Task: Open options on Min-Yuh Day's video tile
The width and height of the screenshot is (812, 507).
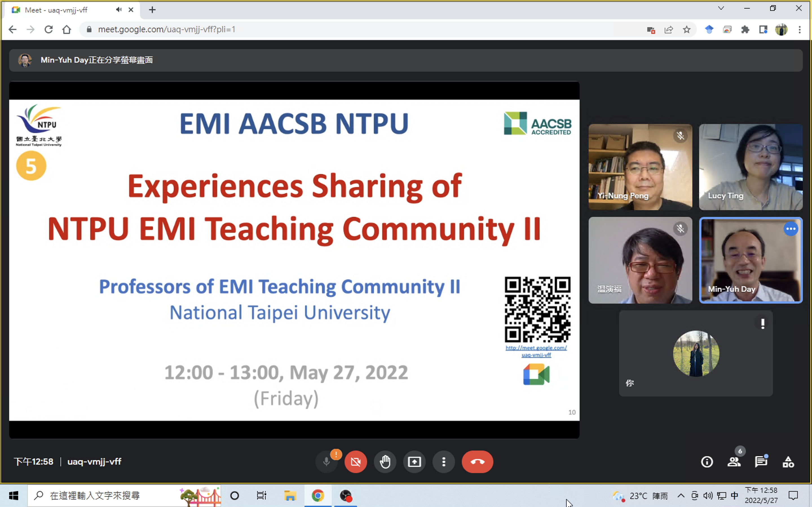Action: (791, 229)
